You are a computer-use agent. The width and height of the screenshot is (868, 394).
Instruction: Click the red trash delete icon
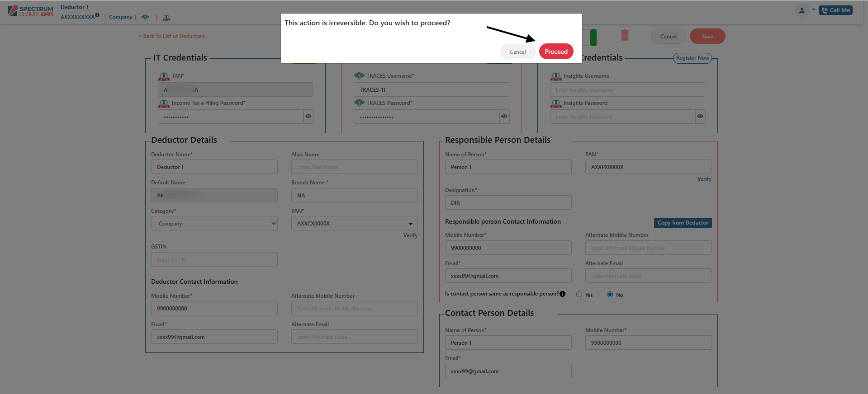tap(625, 35)
